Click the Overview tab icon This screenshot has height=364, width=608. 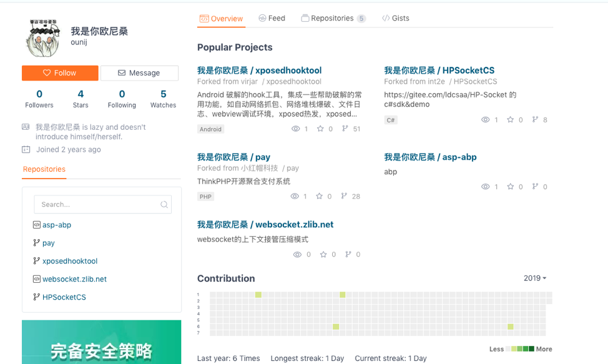click(x=204, y=19)
